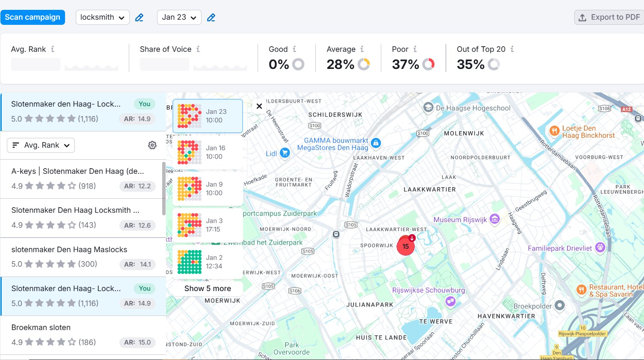Screen dimensions: 644x360
Task: Click Broekpolder location marker icon
Action: coord(560,306)
